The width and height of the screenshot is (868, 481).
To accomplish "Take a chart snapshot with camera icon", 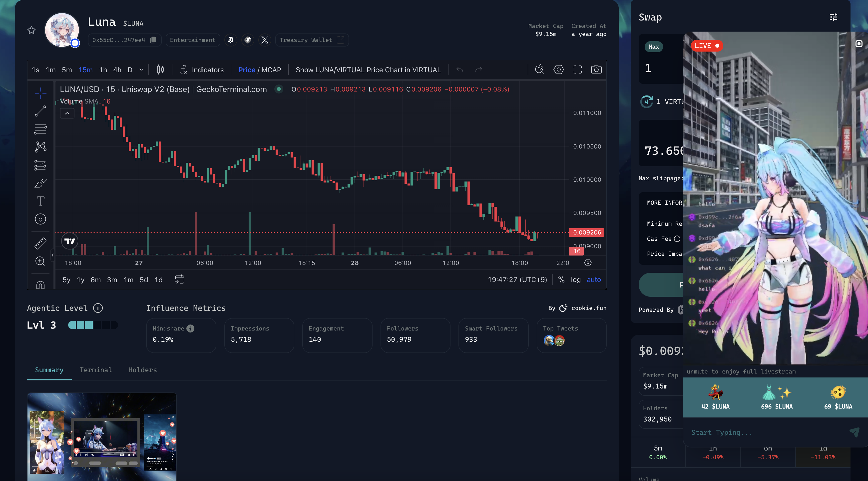I will (x=596, y=69).
